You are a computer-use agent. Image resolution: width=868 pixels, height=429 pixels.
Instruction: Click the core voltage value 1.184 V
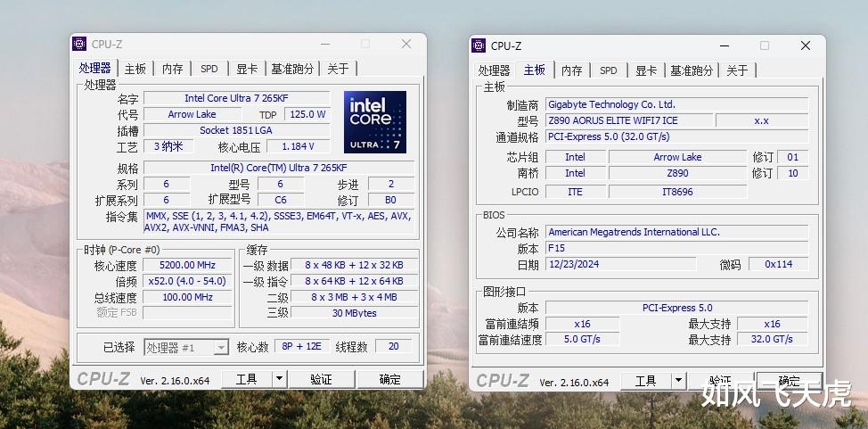click(299, 146)
